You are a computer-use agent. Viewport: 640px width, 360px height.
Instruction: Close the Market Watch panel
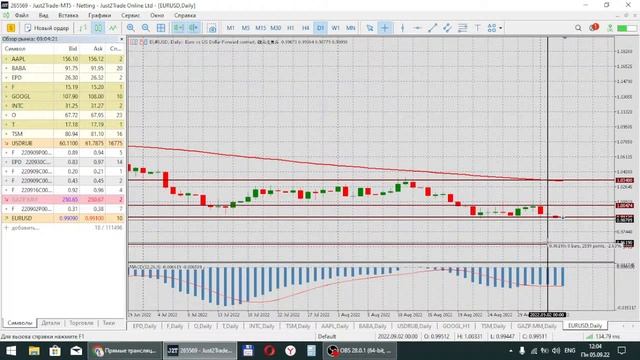(x=121, y=39)
